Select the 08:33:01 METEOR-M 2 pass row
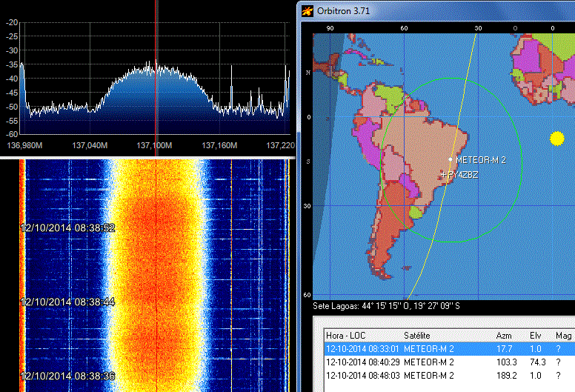The width and height of the screenshot is (575, 392). point(450,349)
